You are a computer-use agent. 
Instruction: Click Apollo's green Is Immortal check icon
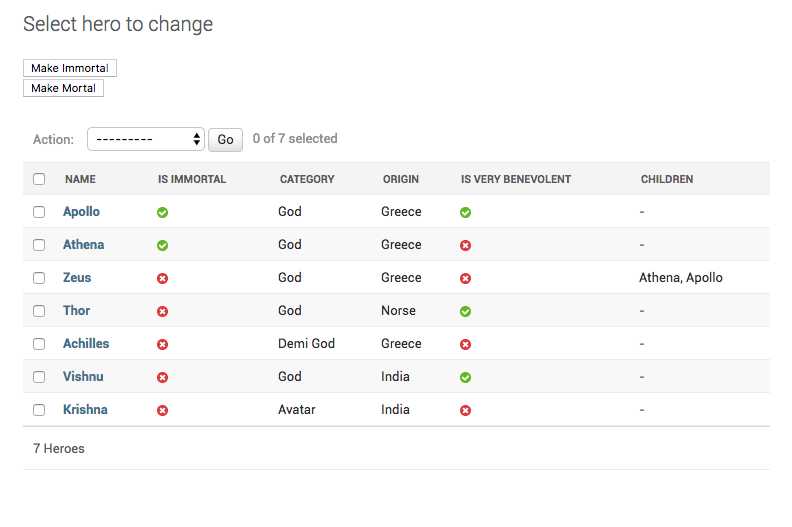[x=162, y=212]
